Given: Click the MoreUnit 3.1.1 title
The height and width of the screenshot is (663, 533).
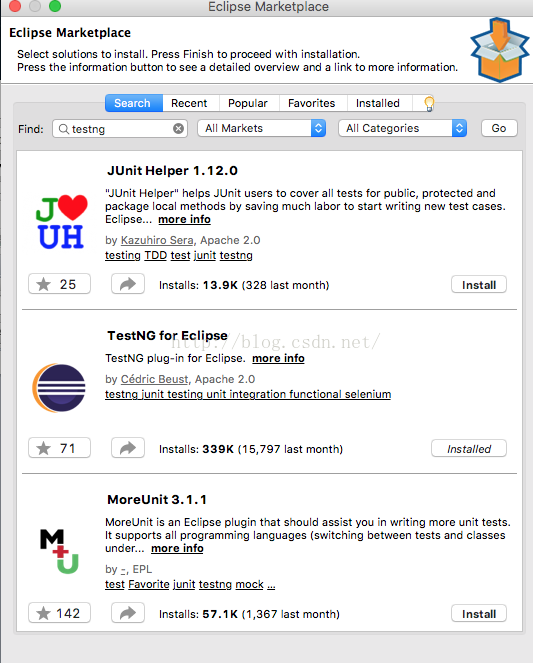Looking at the screenshot, I should [x=157, y=499].
